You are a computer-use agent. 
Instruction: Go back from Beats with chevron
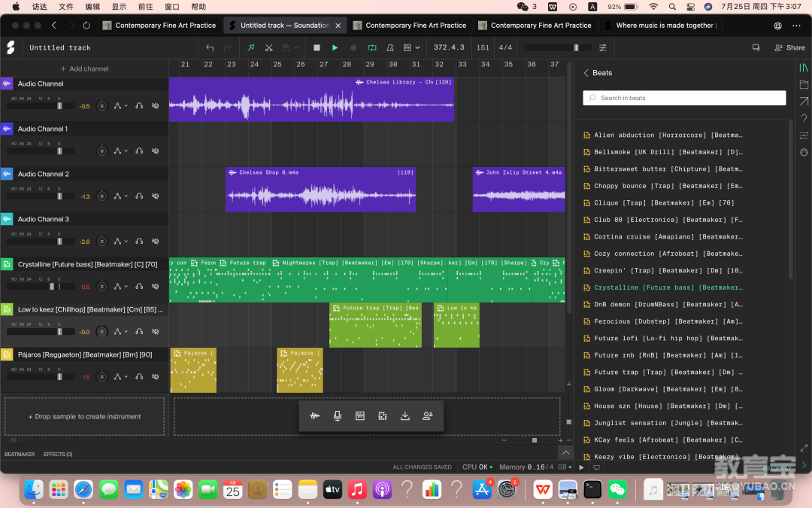[586, 73]
